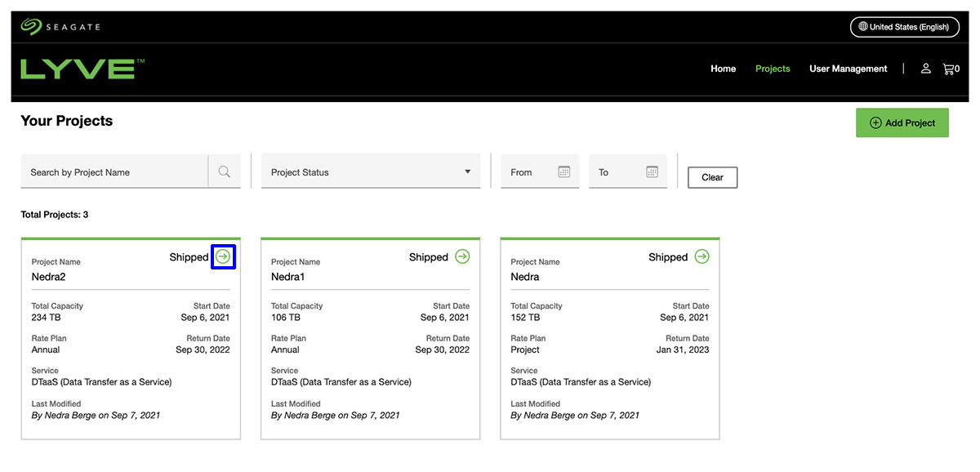Click the To date field
This screenshot has height=472, width=980.
click(628, 171)
